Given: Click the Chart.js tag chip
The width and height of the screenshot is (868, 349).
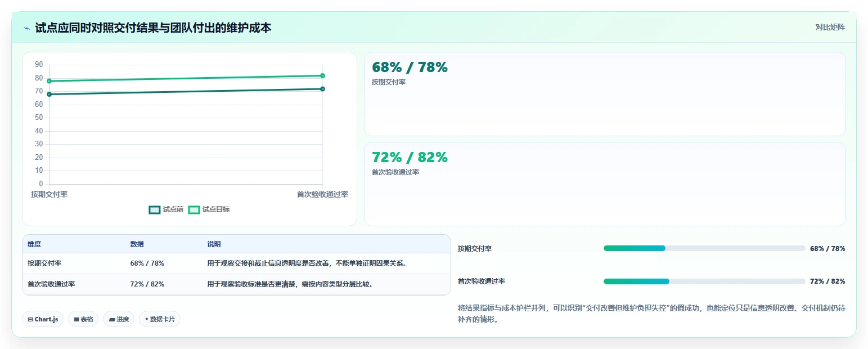Looking at the screenshot, I should tap(43, 319).
